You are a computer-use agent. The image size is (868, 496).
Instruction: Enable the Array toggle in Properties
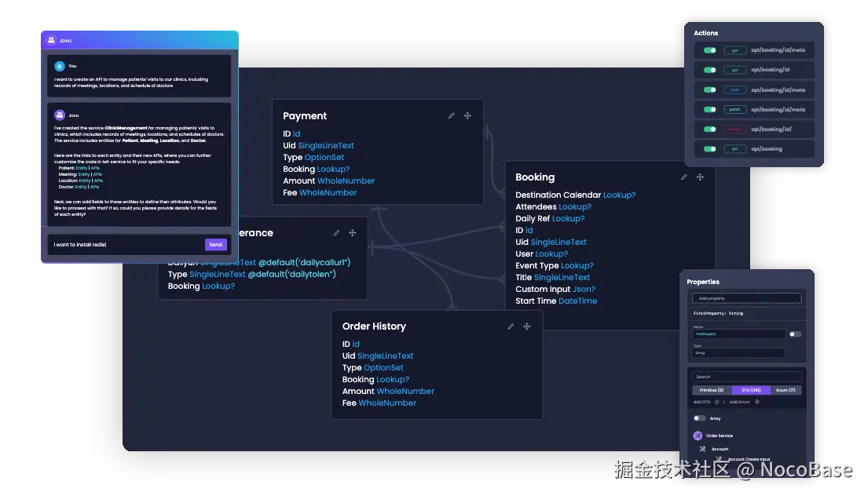click(700, 418)
